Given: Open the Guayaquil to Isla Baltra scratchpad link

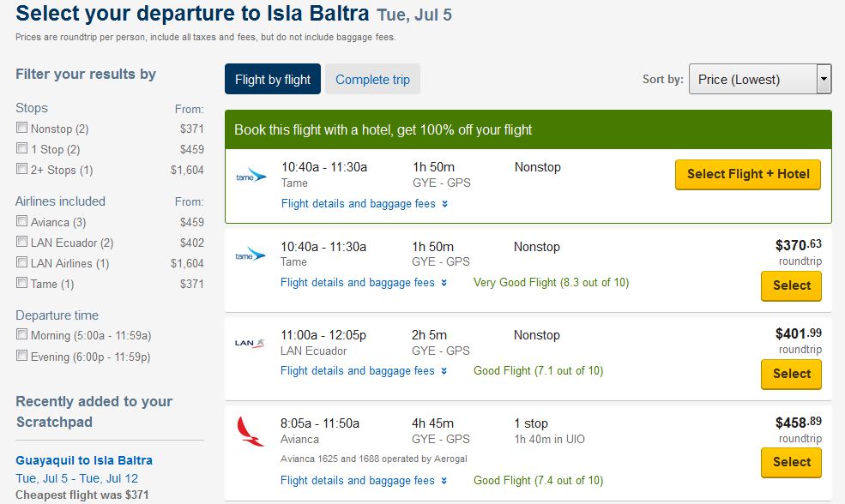Looking at the screenshot, I should point(84,460).
